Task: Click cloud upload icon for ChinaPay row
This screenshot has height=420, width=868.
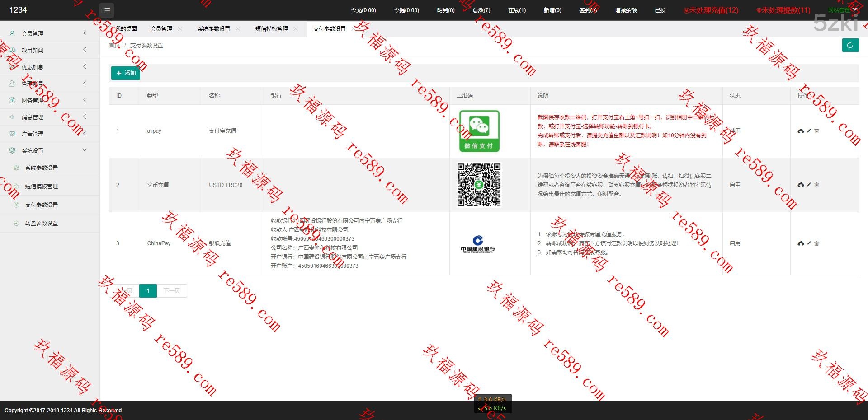Action: coord(801,243)
